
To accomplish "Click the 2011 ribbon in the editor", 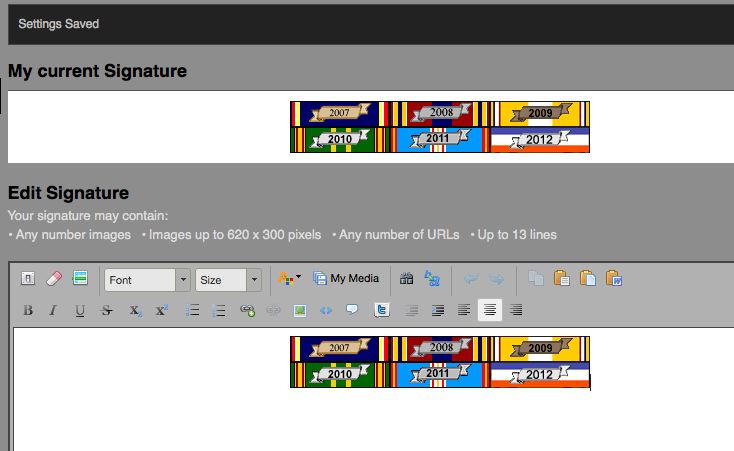I will click(x=440, y=375).
